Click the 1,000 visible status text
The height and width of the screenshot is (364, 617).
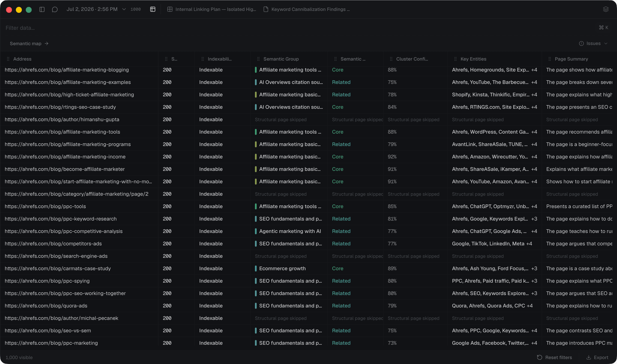[x=19, y=357]
